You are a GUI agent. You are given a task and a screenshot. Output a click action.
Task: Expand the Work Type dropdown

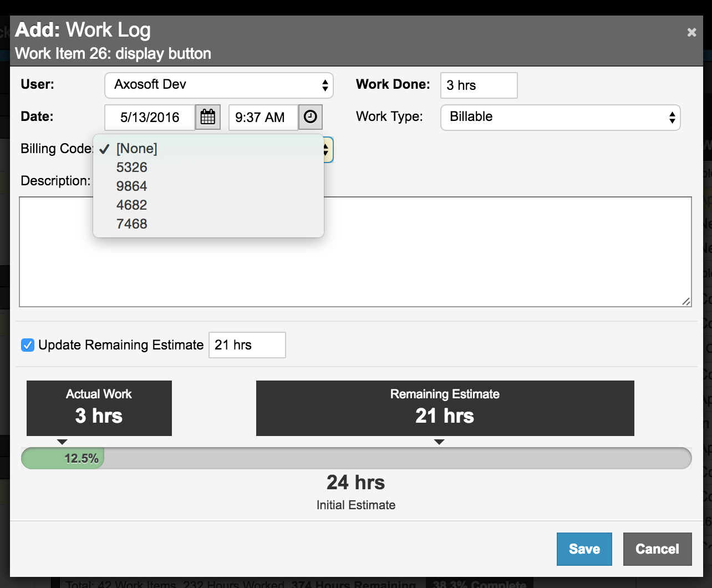click(560, 117)
